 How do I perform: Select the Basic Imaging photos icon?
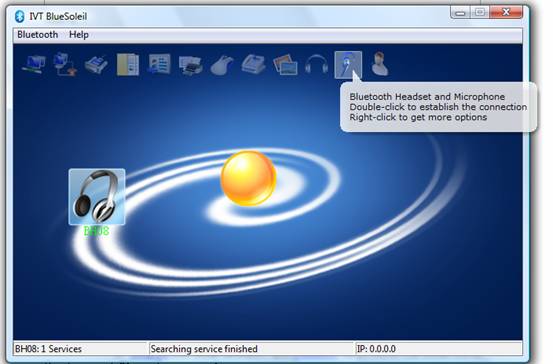pos(285,64)
